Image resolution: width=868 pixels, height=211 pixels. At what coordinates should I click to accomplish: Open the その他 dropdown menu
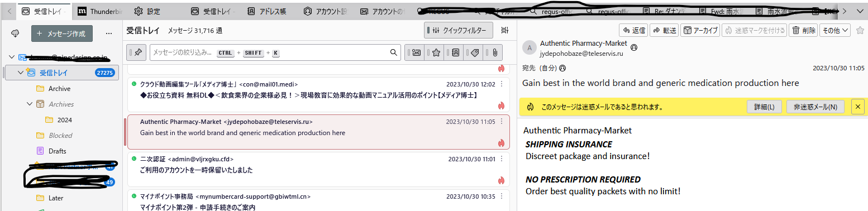pos(835,30)
